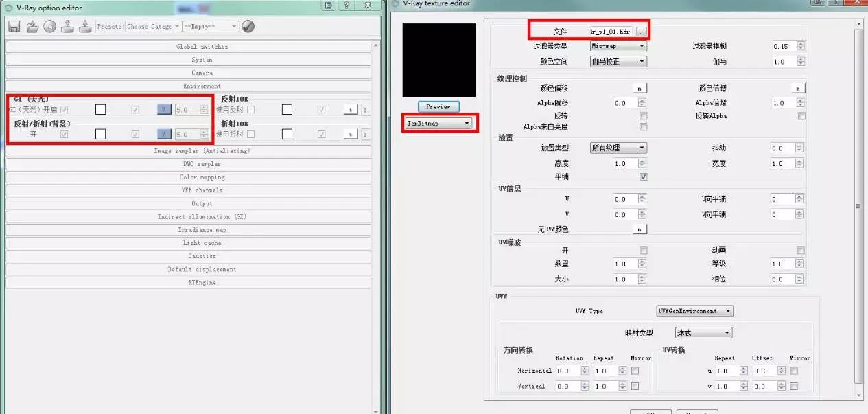The height and width of the screenshot is (414, 868).
Task: Click the 伽马 spinner arrows
Action: point(801,62)
